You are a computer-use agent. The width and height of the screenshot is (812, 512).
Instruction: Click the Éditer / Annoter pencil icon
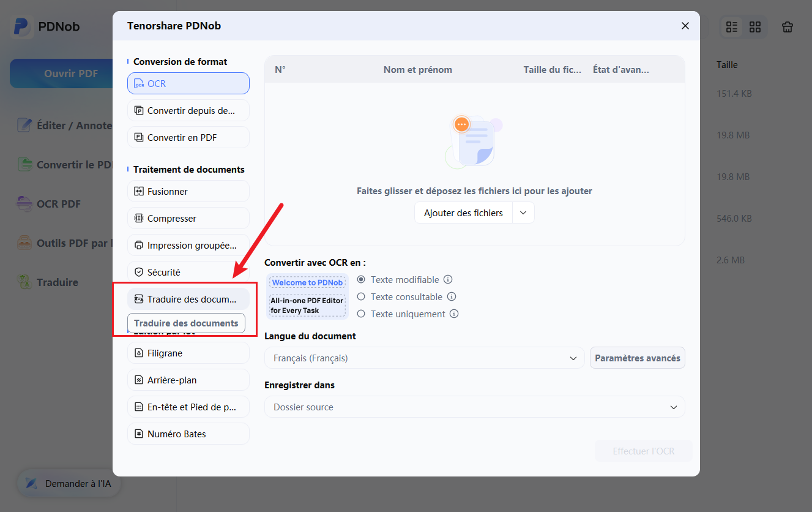pos(24,126)
